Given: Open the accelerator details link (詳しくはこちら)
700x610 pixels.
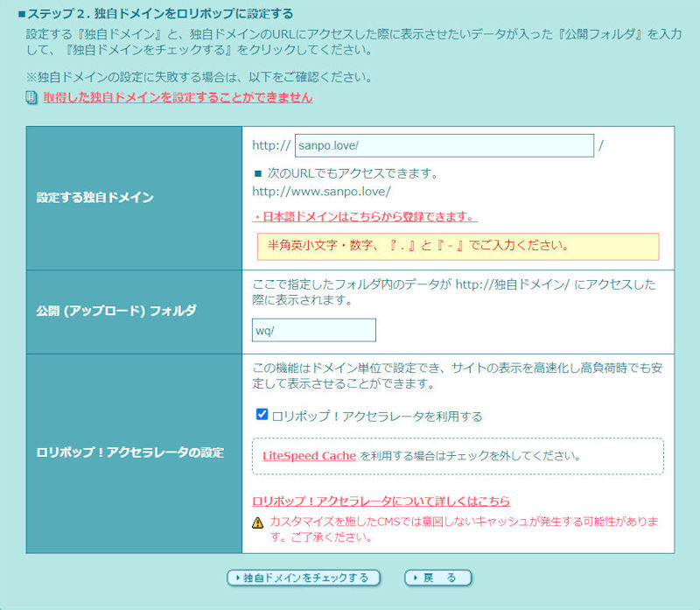Looking at the screenshot, I should [381, 501].
